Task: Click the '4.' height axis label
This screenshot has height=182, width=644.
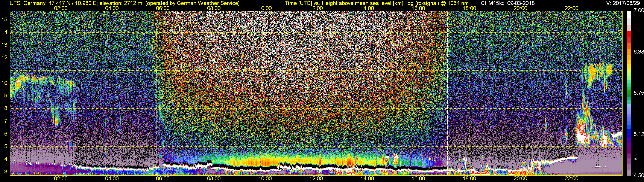Action: click(x=6, y=159)
